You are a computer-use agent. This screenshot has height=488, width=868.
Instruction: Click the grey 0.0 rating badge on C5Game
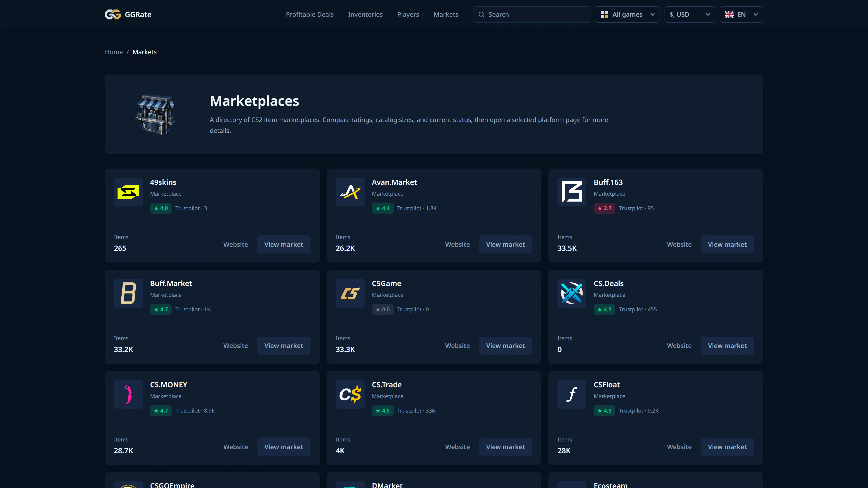pyautogui.click(x=382, y=310)
